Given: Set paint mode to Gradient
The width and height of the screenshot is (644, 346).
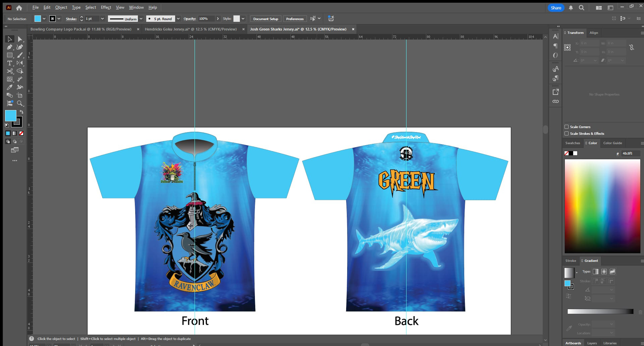Looking at the screenshot, I should (14, 133).
